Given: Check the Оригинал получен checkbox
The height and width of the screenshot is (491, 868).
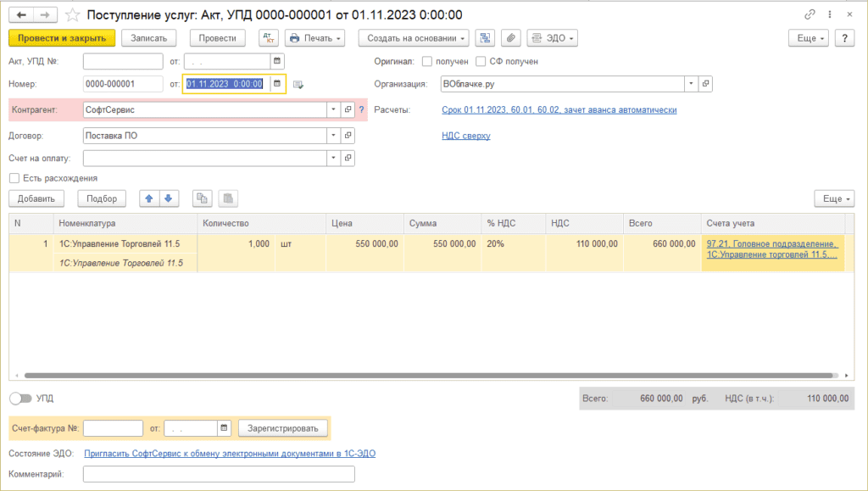Looking at the screenshot, I should [426, 61].
